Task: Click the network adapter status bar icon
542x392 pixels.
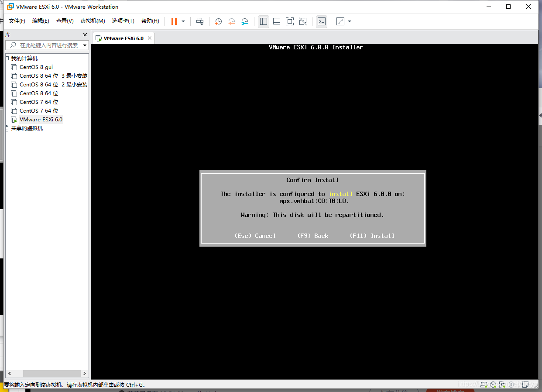Action: point(502,384)
